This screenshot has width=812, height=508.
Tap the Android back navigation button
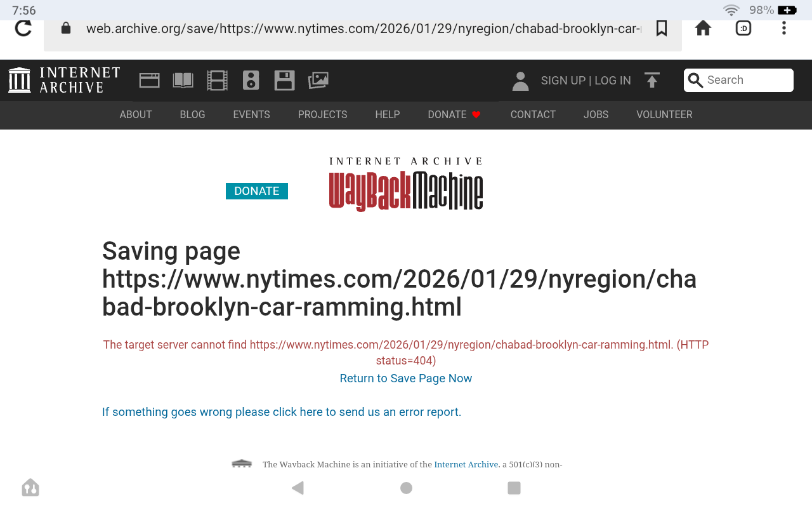pos(298,488)
